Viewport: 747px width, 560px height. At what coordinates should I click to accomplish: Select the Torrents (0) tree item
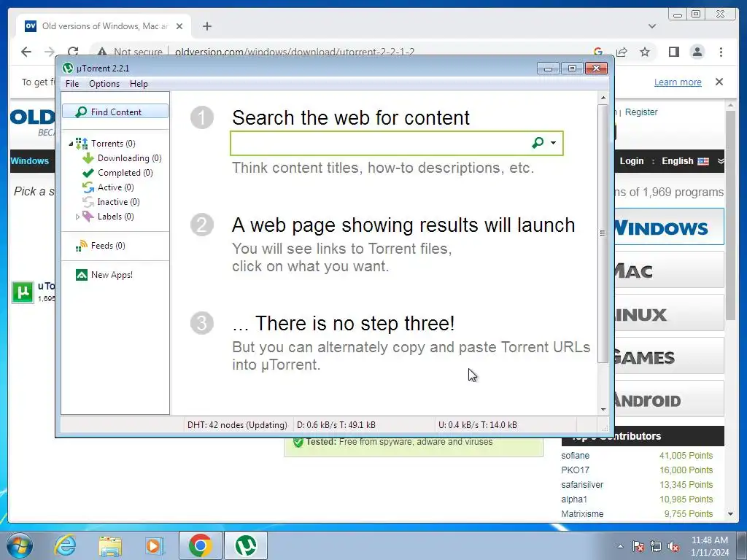113,144
